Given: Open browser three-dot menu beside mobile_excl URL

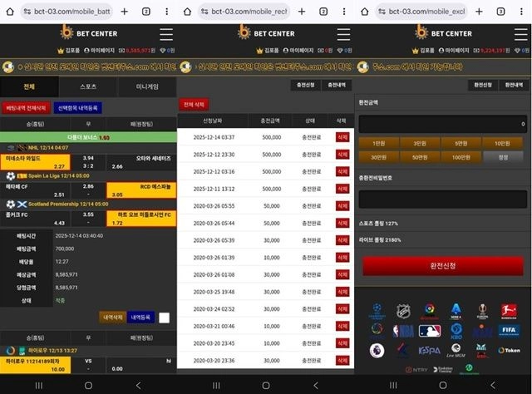Looking at the screenshot, I should pos(521,12).
